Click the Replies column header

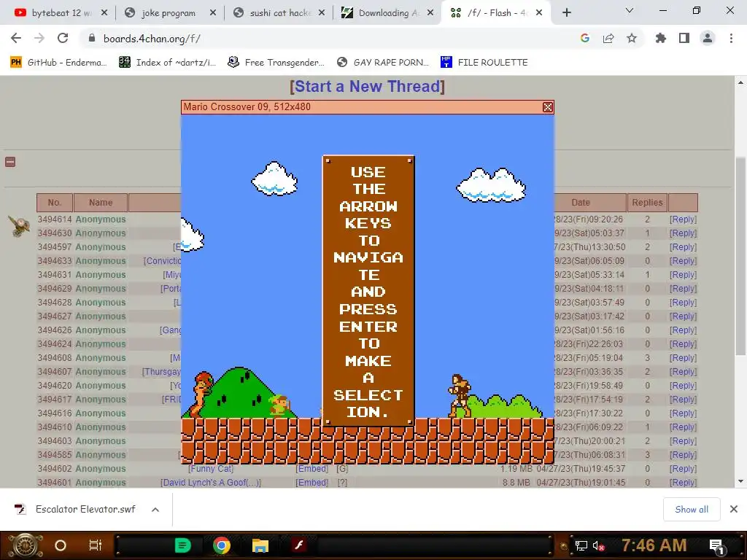[x=648, y=203]
